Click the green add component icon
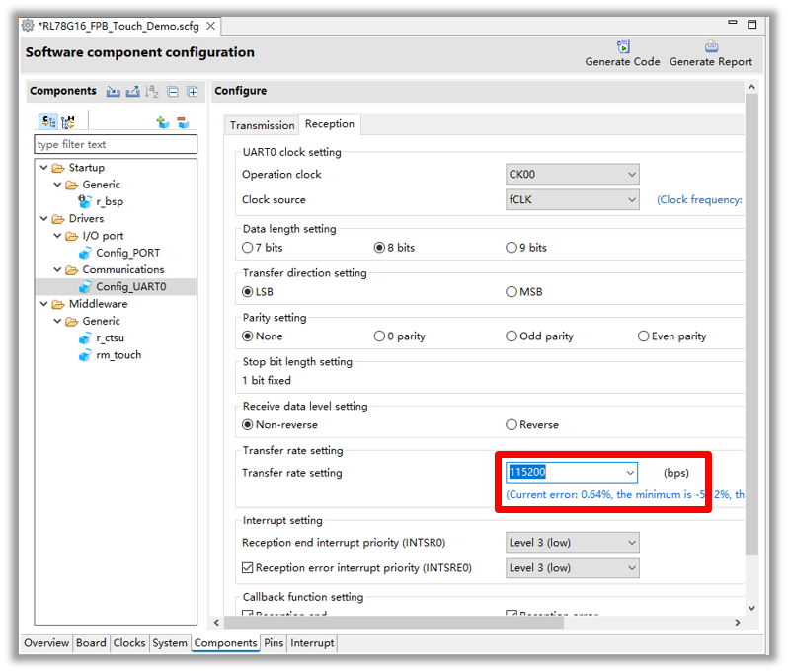Screen dimensions: 788x672 [163, 122]
